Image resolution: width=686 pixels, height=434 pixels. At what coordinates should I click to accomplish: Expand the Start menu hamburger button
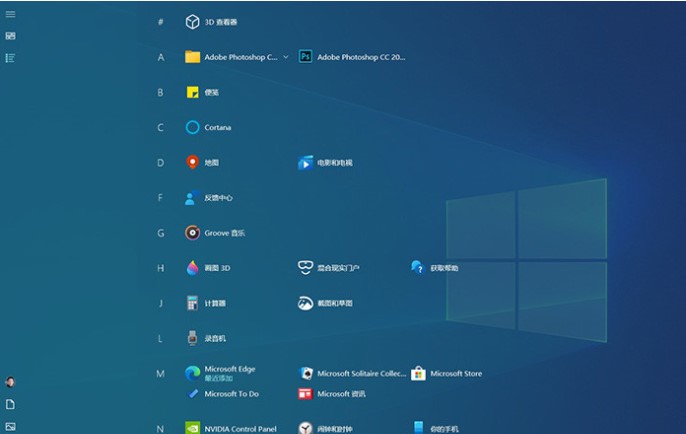tap(11, 14)
